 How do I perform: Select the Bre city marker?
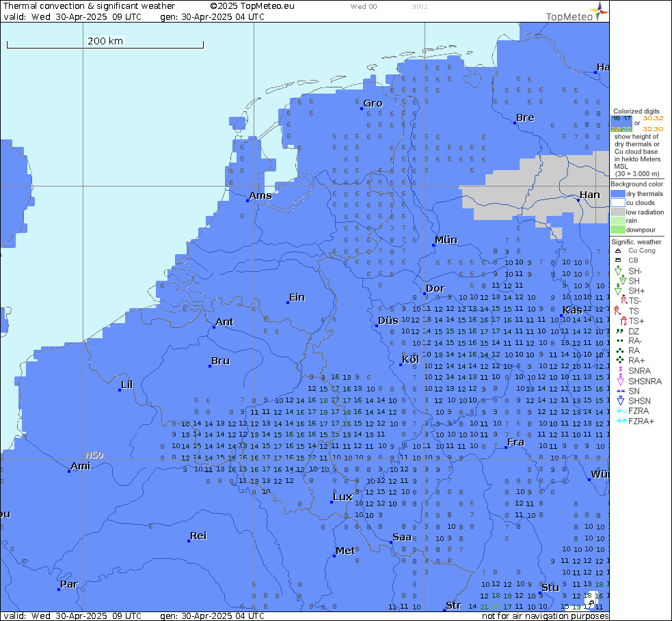click(514, 123)
